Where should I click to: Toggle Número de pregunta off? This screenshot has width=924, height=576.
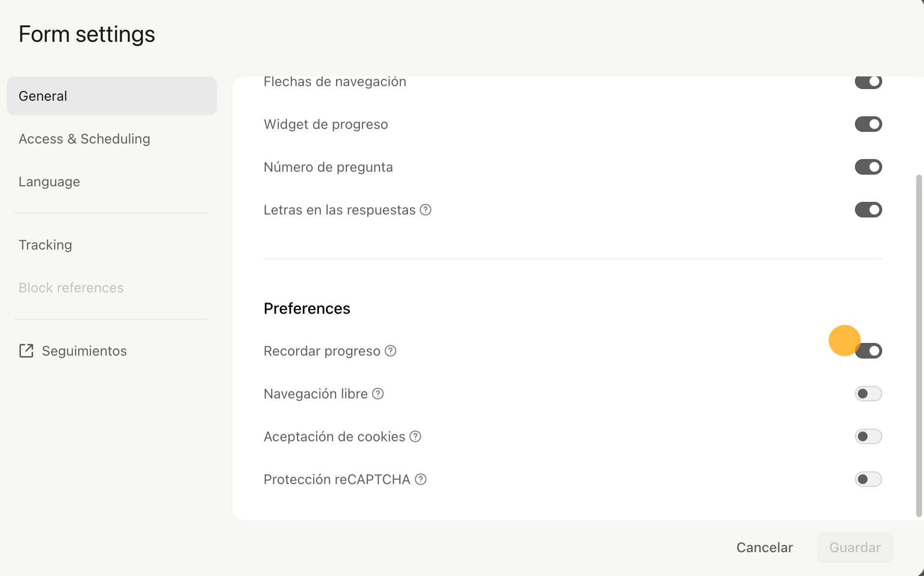click(868, 167)
